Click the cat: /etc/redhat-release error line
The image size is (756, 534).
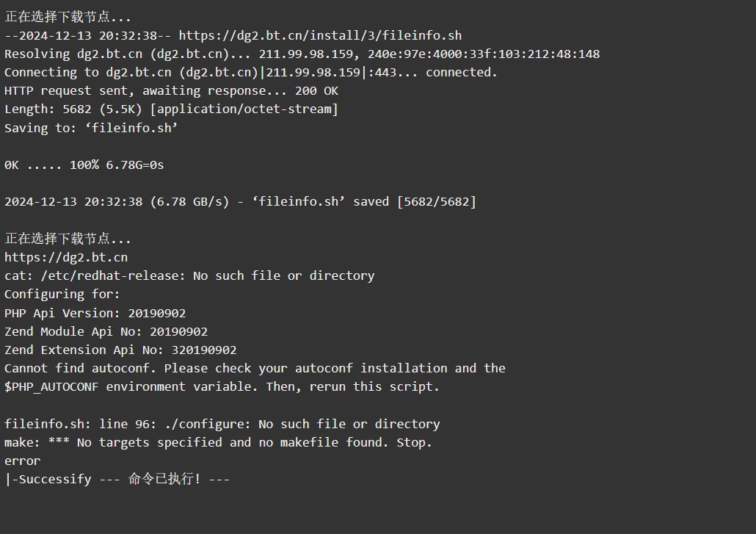click(x=189, y=276)
